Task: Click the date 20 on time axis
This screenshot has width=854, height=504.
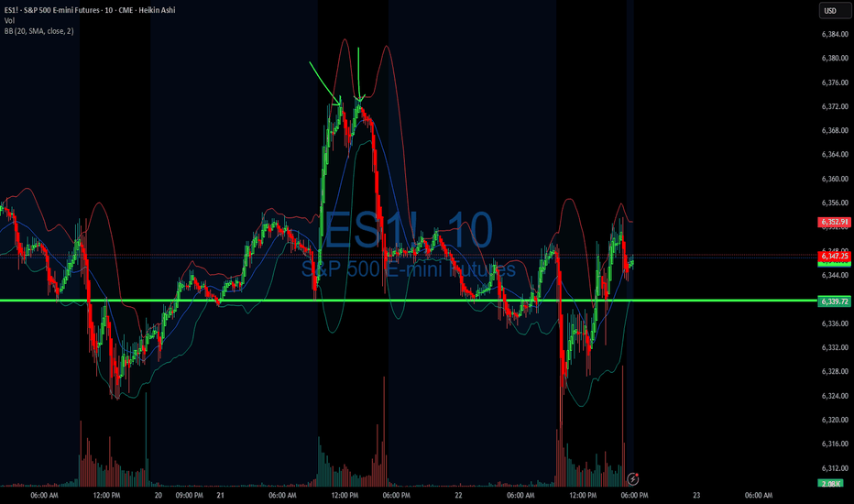Action: (159, 495)
